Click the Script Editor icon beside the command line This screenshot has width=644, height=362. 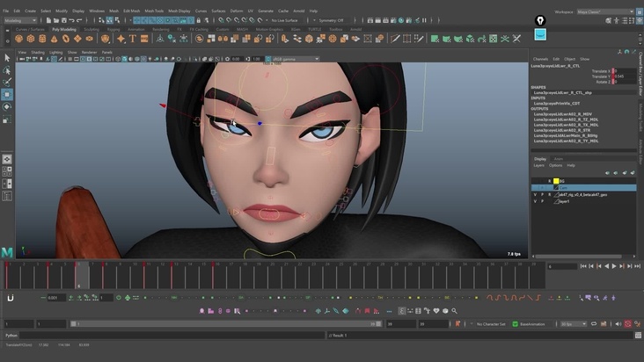pos(638,335)
